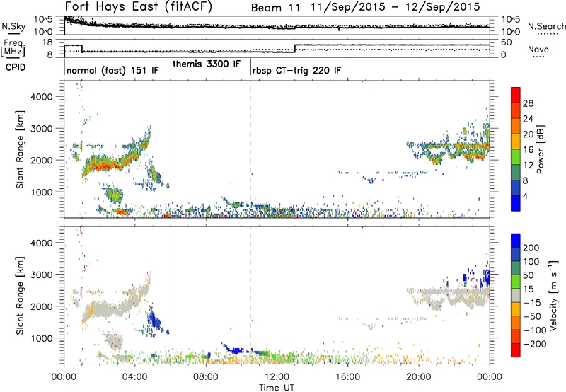Click the 'Fort Hays East (fitACF)' title
Viewport: 566px width, 392px height.
pyautogui.click(x=139, y=7)
